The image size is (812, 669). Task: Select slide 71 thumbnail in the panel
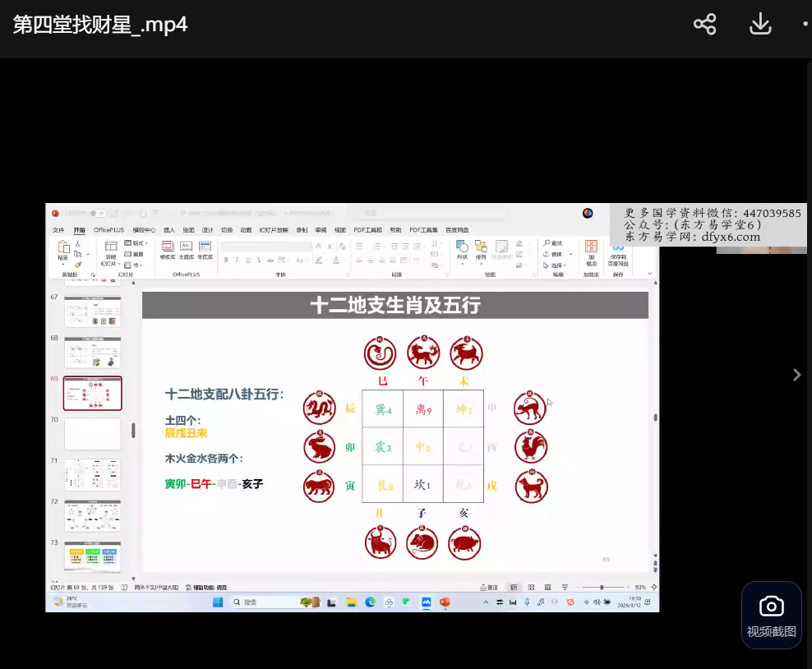coord(92,474)
